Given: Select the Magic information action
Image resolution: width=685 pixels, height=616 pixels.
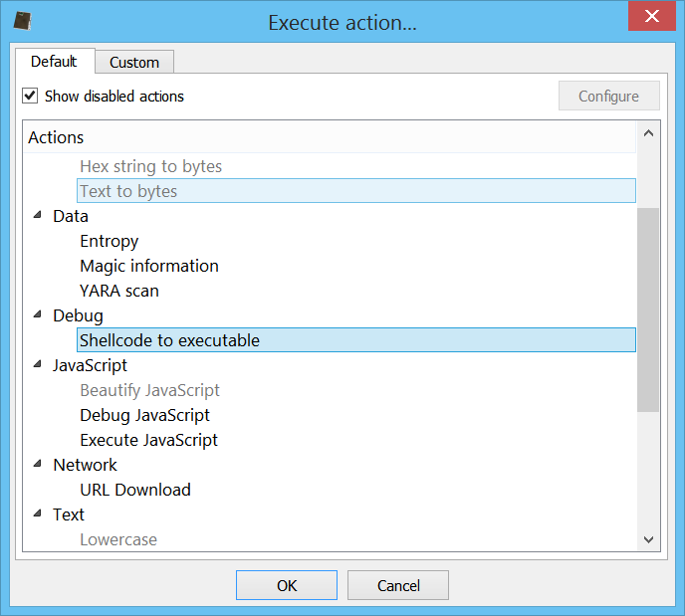Looking at the screenshot, I should click(149, 266).
